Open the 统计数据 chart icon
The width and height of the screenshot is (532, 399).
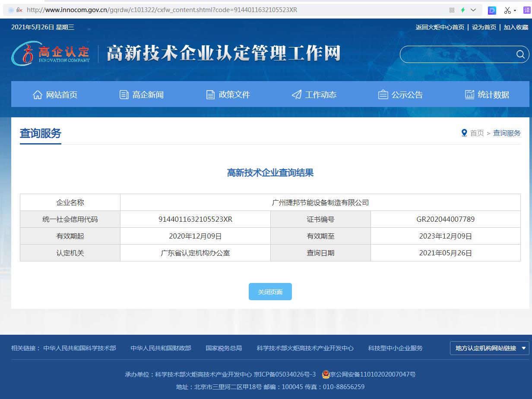(469, 94)
